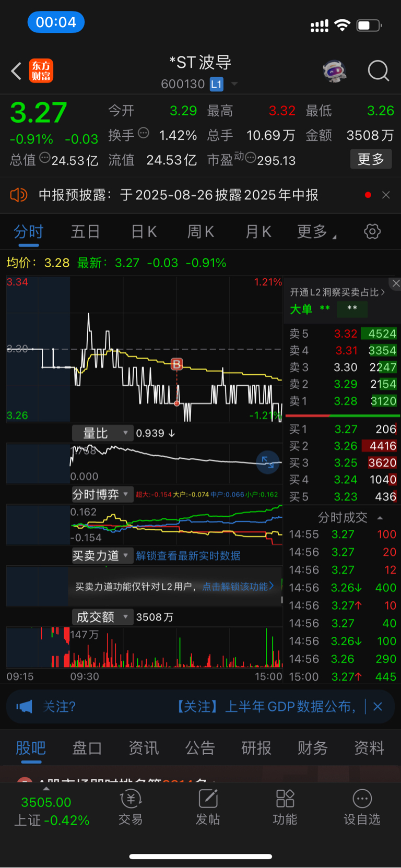The width and height of the screenshot is (401, 868).
Task: Tap the B buy marker on chart
Action: (177, 364)
